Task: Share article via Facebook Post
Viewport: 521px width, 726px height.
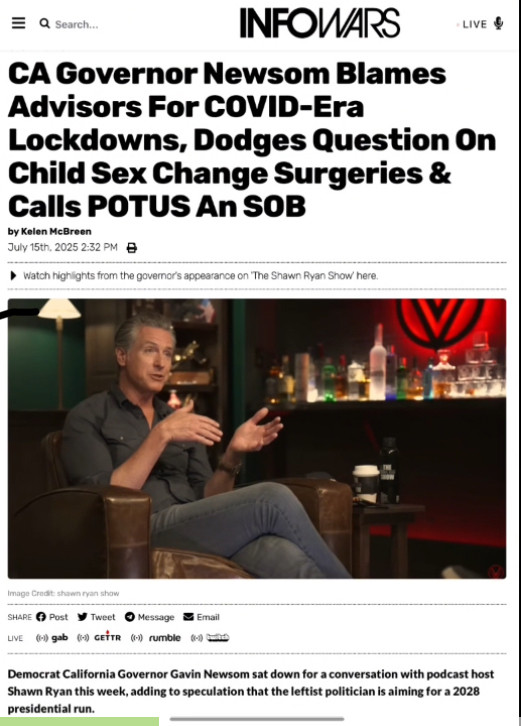Action: click(x=52, y=617)
